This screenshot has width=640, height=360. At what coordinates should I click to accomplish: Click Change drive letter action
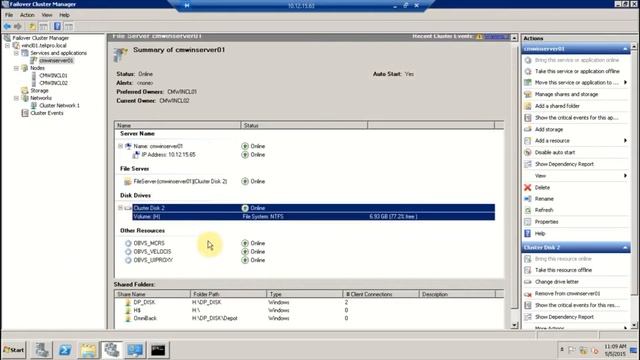[x=557, y=282]
